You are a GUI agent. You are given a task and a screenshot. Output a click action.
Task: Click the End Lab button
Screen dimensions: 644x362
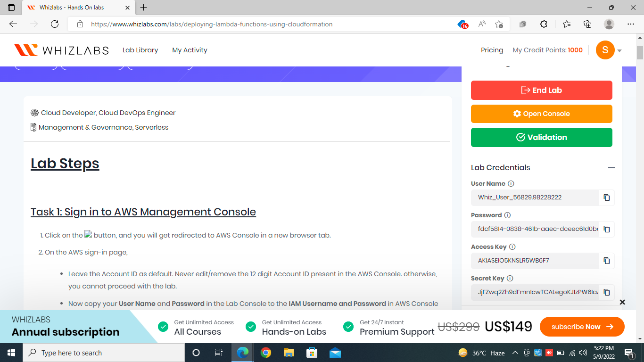[x=541, y=90]
